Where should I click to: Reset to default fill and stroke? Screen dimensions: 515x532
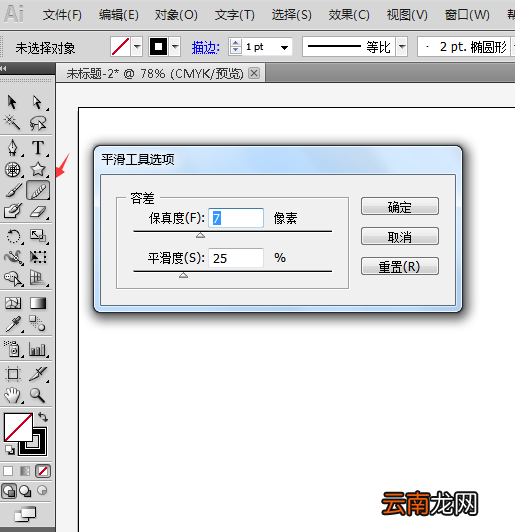pos(10,450)
